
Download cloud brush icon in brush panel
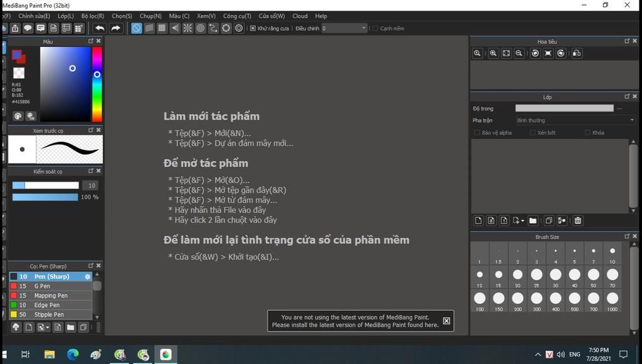click(16, 327)
